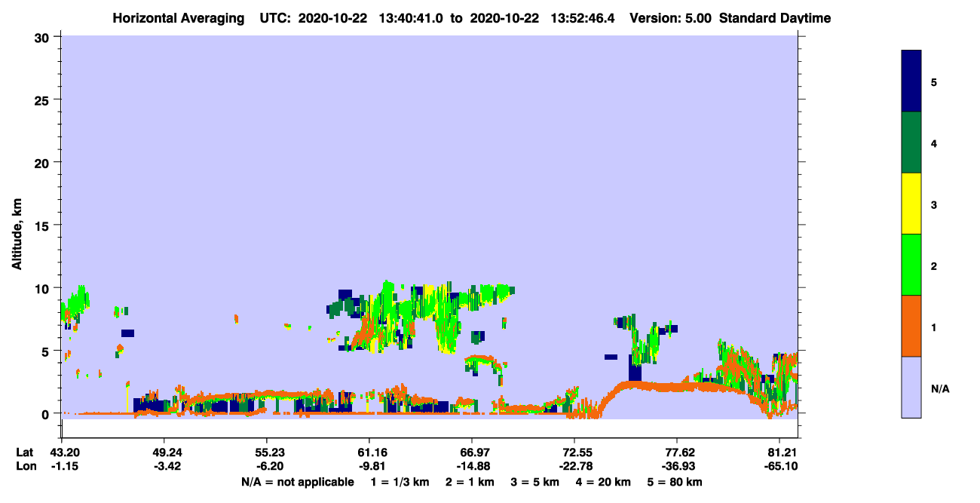Click the "Lat" axis row label
Image resolution: width=980 pixels, height=503 pixels.
[25, 452]
